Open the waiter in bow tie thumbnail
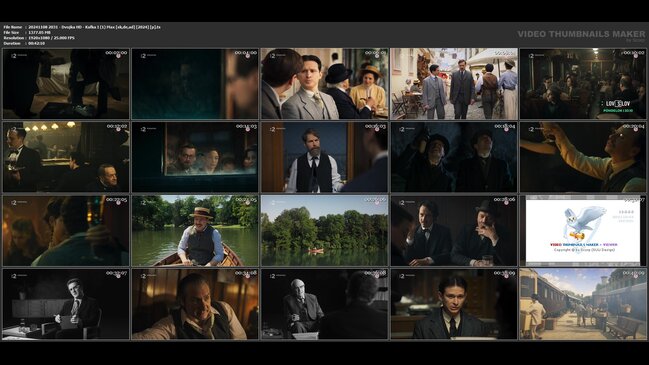The image size is (649, 365). tap(66, 157)
